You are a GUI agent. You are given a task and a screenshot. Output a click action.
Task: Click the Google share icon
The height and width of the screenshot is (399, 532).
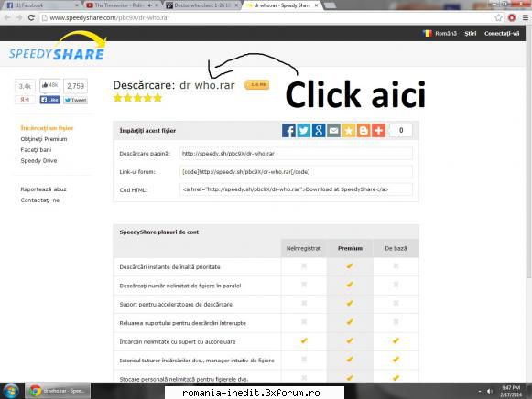click(319, 131)
